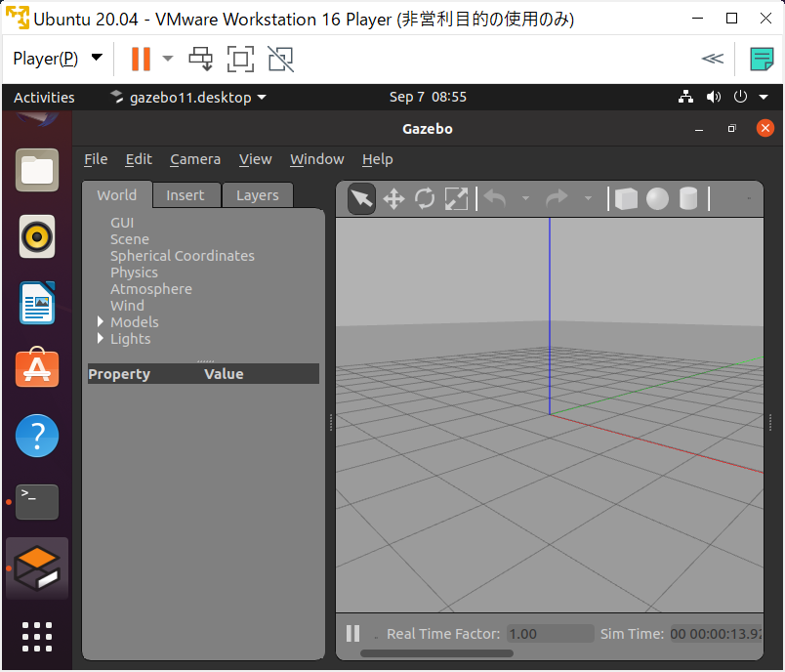Image resolution: width=785 pixels, height=672 pixels.
Task: Open the clock showing Sep 7 08:55
Action: click(x=428, y=97)
